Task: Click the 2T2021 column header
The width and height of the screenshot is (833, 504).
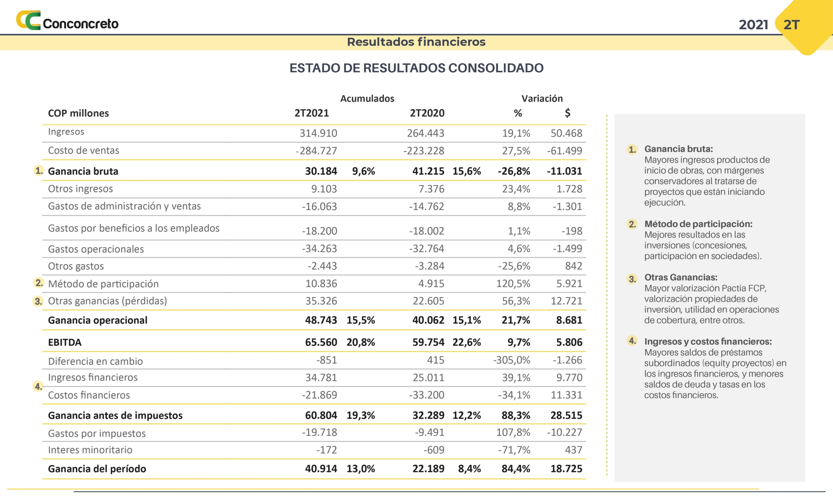Action: pos(311,113)
